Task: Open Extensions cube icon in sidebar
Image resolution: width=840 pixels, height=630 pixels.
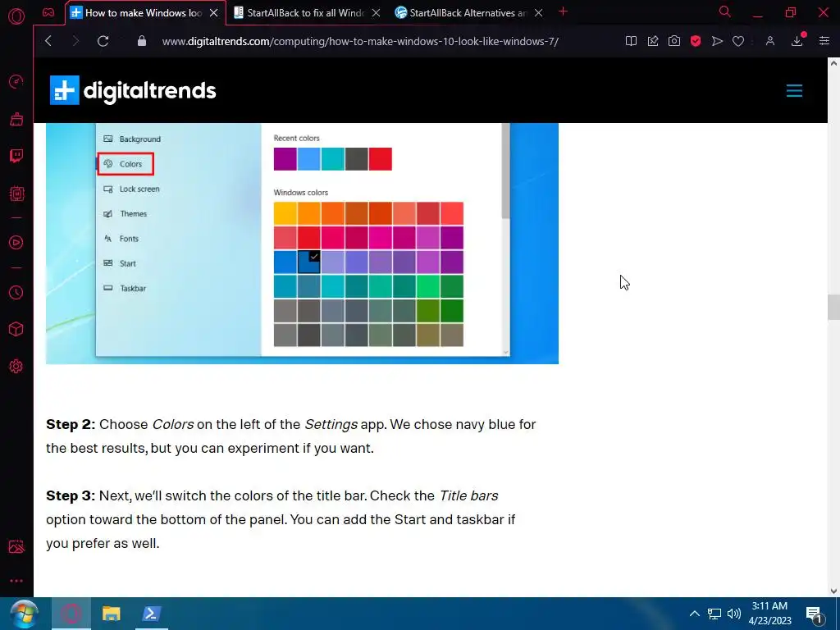Action: coord(16,329)
